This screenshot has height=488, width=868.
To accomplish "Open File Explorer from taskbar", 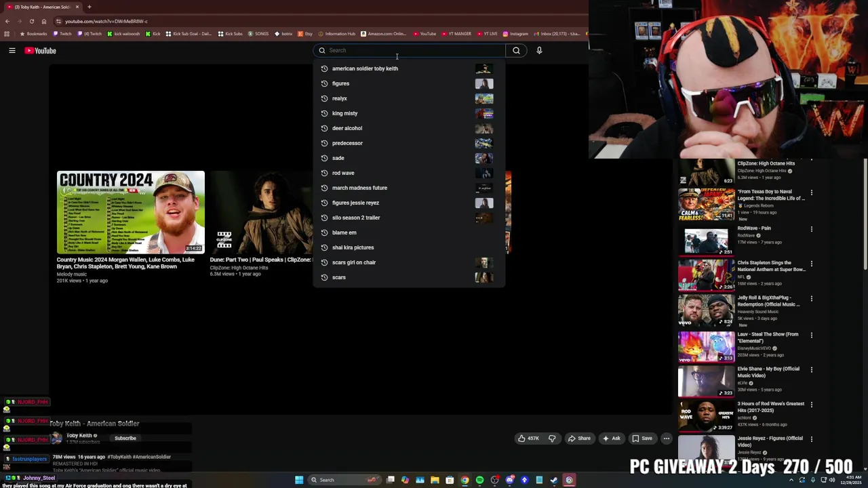I will click(x=435, y=480).
